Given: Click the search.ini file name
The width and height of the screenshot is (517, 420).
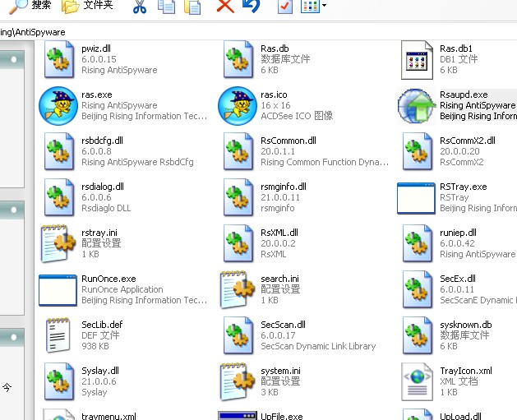Looking at the screenshot, I should [x=279, y=279].
